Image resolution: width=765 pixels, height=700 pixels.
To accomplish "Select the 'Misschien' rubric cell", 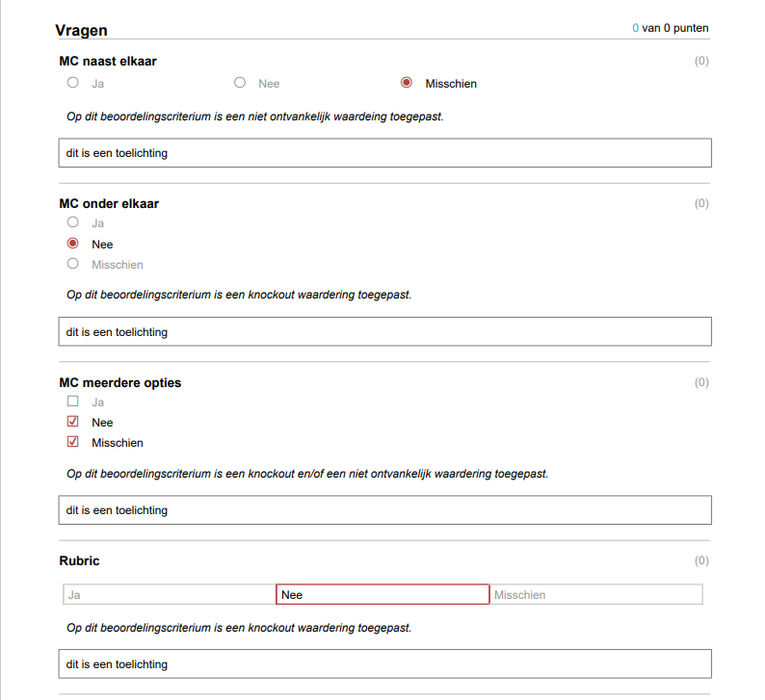I will point(595,594).
